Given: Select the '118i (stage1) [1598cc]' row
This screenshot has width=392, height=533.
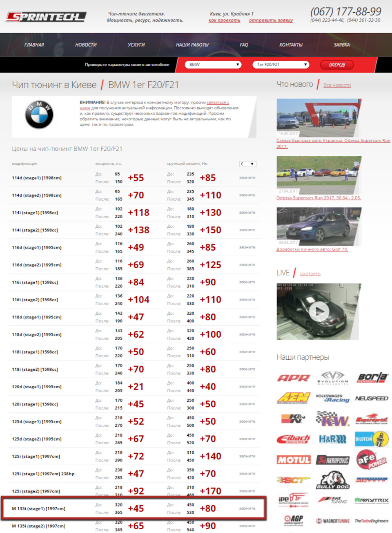Looking at the screenshot, I should tap(134, 352).
